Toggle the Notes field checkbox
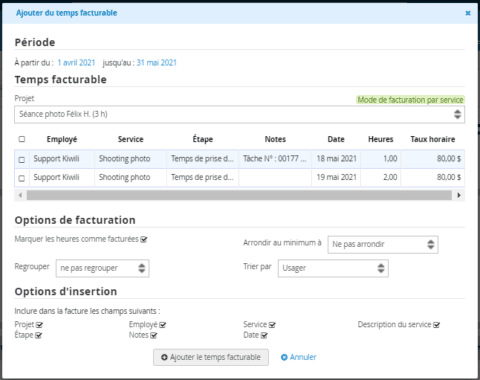 click(x=153, y=336)
